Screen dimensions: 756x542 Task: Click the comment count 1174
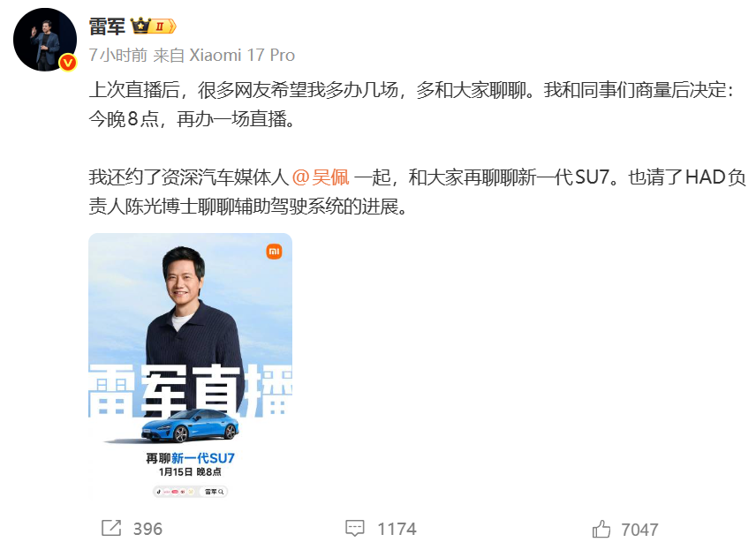tap(397, 529)
